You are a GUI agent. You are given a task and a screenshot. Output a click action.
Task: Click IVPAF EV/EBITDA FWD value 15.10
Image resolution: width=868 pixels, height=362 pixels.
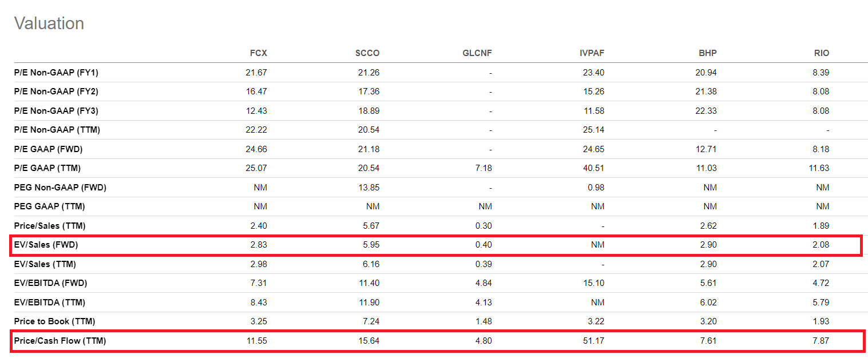click(x=594, y=283)
